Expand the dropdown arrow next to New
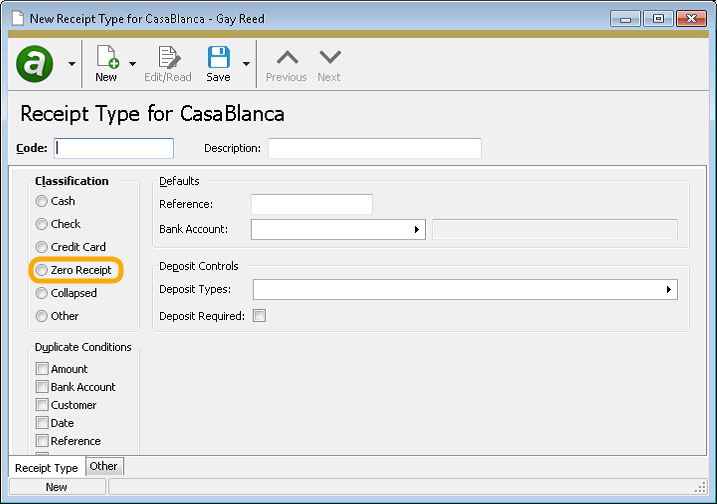 click(133, 64)
